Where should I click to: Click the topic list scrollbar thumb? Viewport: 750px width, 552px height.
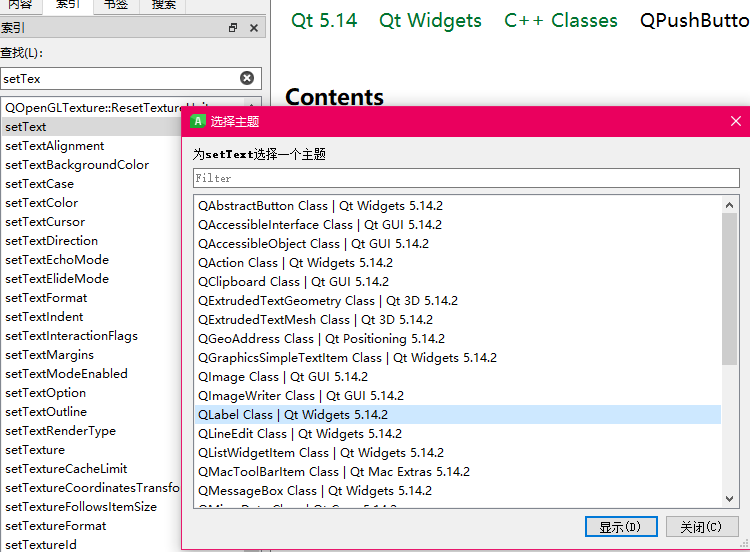729,289
